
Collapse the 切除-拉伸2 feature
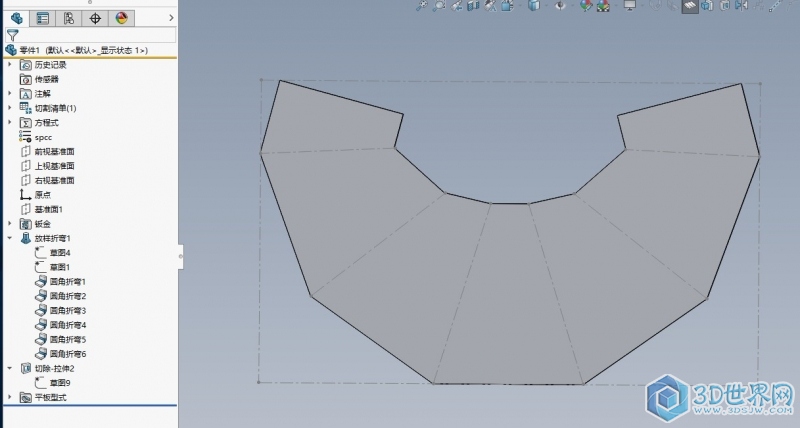point(9,368)
